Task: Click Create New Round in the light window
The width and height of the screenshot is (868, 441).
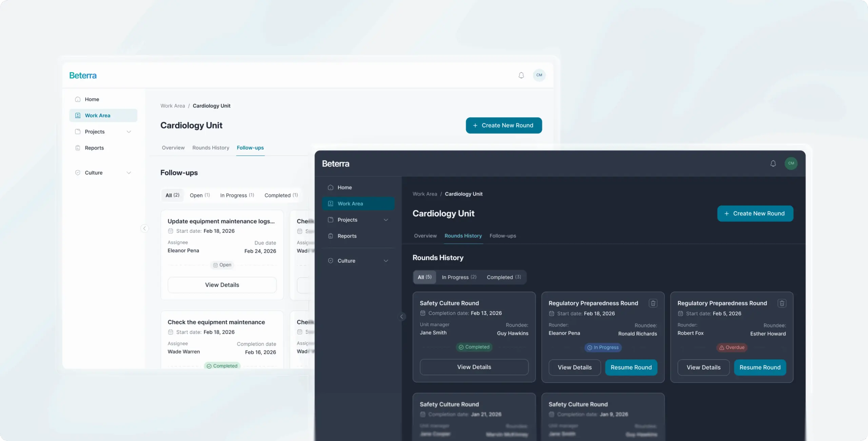Action: click(504, 125)
